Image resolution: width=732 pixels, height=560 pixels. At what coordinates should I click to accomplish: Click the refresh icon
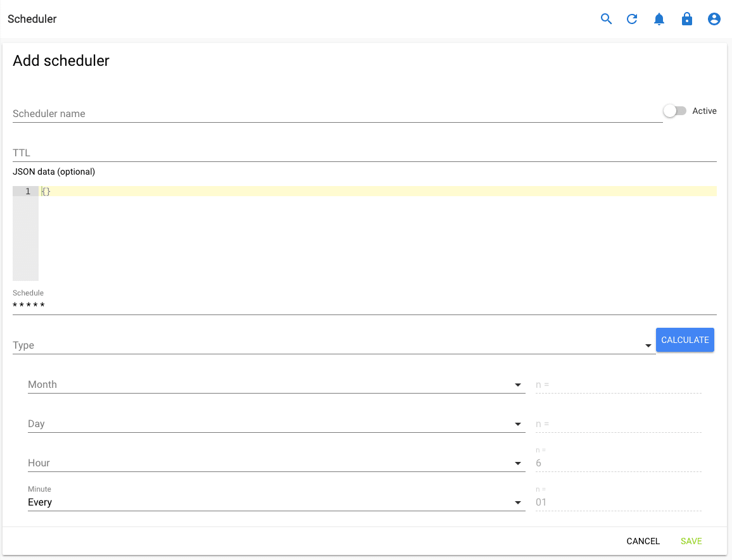[632, 19]
